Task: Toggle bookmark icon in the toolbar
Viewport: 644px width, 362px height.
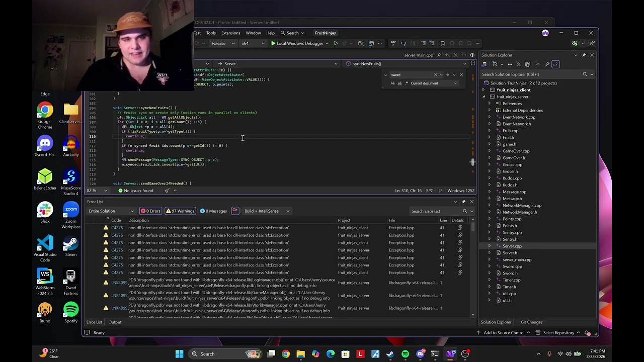Action: click(442, 43)
